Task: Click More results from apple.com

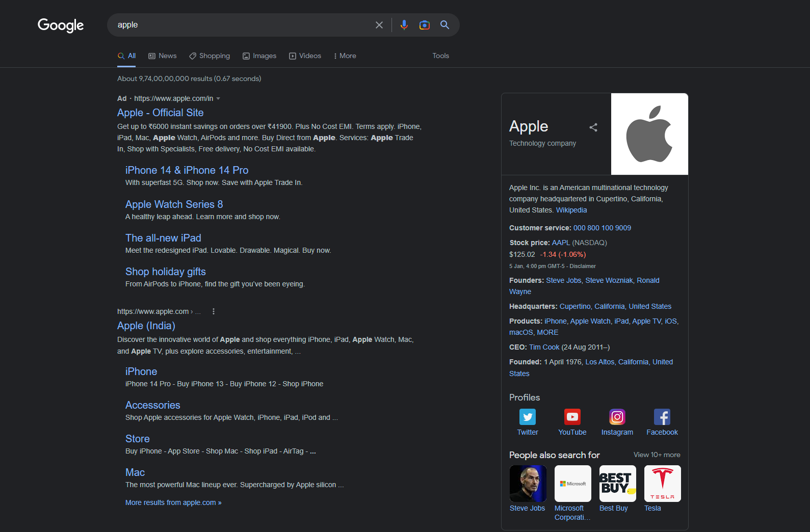Action: point(173,502)
